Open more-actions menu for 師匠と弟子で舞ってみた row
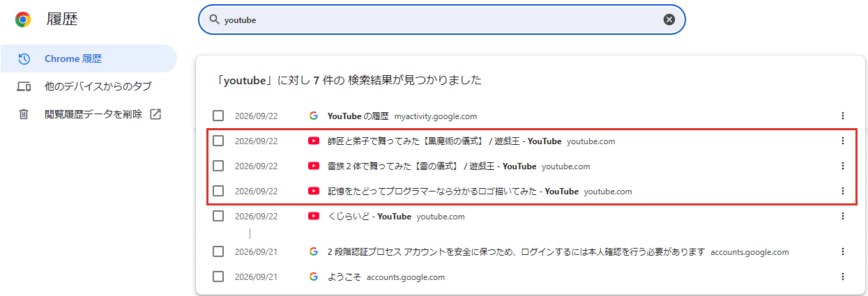 pyautogui.click(x=842, y=141)
